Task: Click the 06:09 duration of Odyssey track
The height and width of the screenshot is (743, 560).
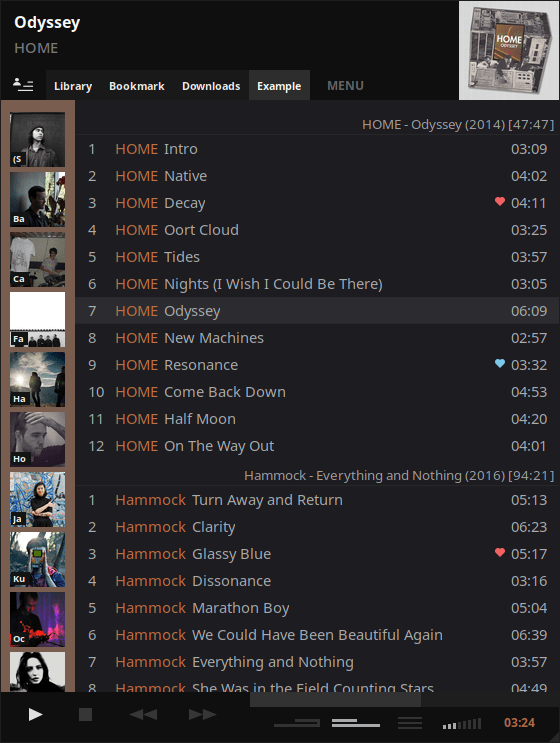Action: click(x=529, y=311)
